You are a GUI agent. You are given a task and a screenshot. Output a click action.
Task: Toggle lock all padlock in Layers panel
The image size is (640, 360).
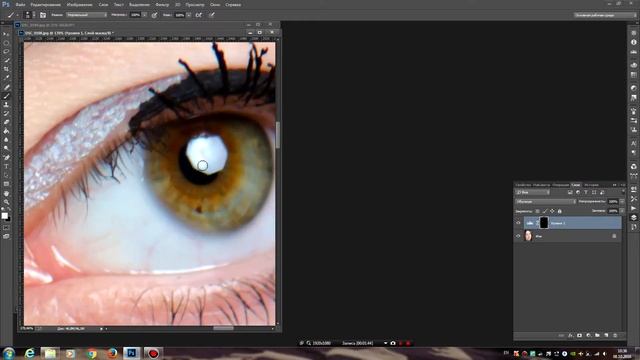pos(560,211)
